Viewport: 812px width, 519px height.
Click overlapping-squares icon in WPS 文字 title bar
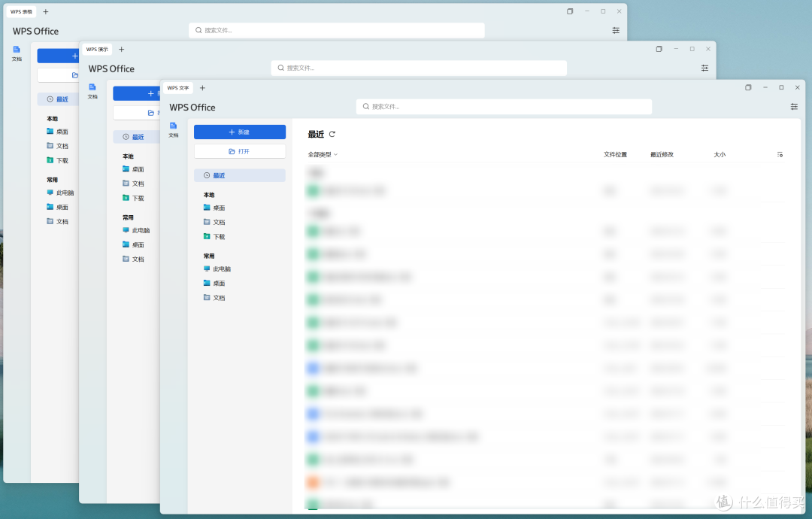748,87
